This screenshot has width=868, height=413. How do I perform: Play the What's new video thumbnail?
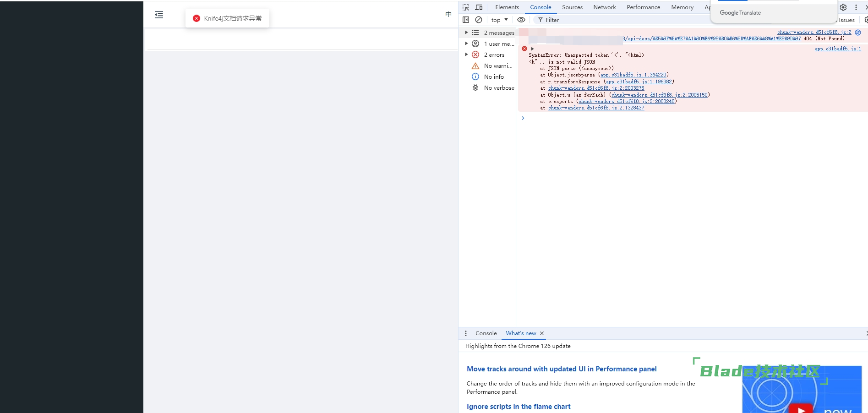tap(801, 409)
